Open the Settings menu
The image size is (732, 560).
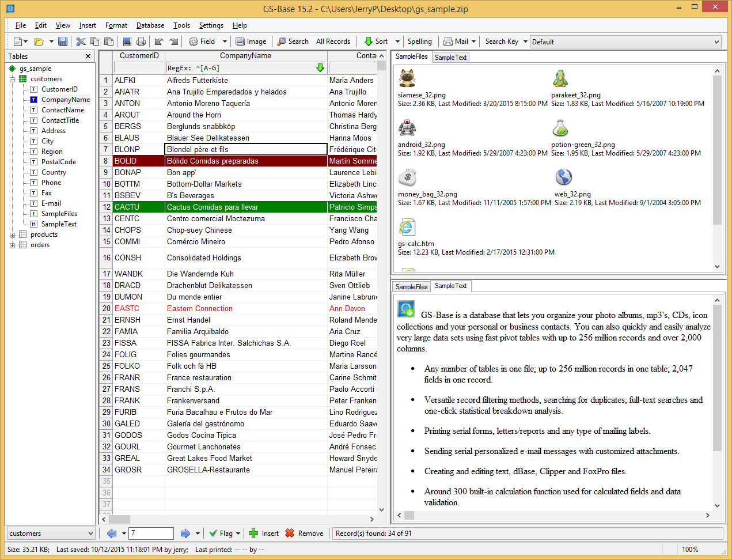tap(211, 25)
